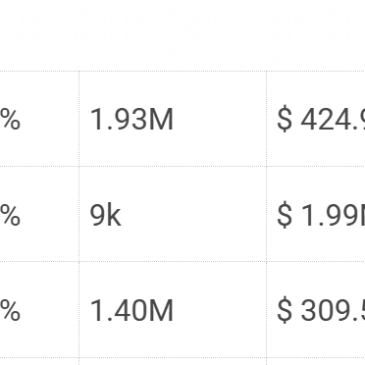Select the percent cell beside 9k
This screenshot has width=365, height=365.
[x=39, y=214]
